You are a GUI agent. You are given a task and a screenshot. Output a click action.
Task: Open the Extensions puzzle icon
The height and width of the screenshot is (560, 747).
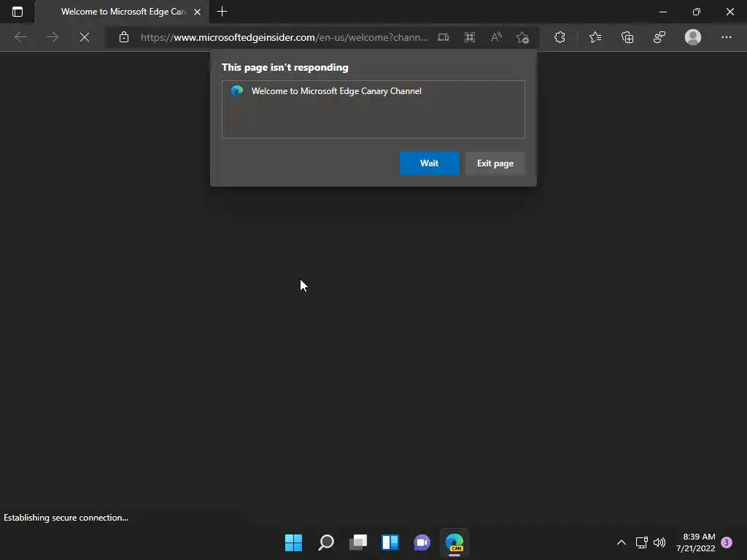[x=560, y=37]
